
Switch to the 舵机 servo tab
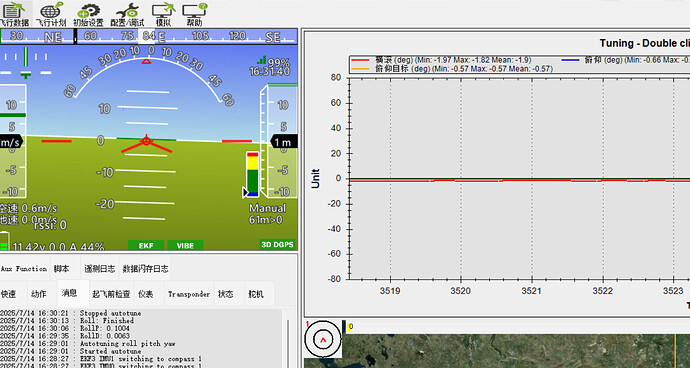tap(256, 294)
